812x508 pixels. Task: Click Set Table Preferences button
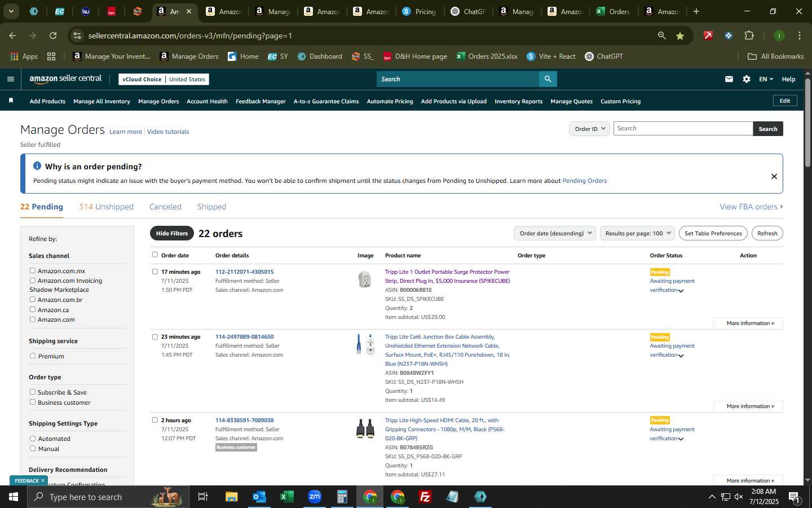pyautogui.click(x=713, y=233)
